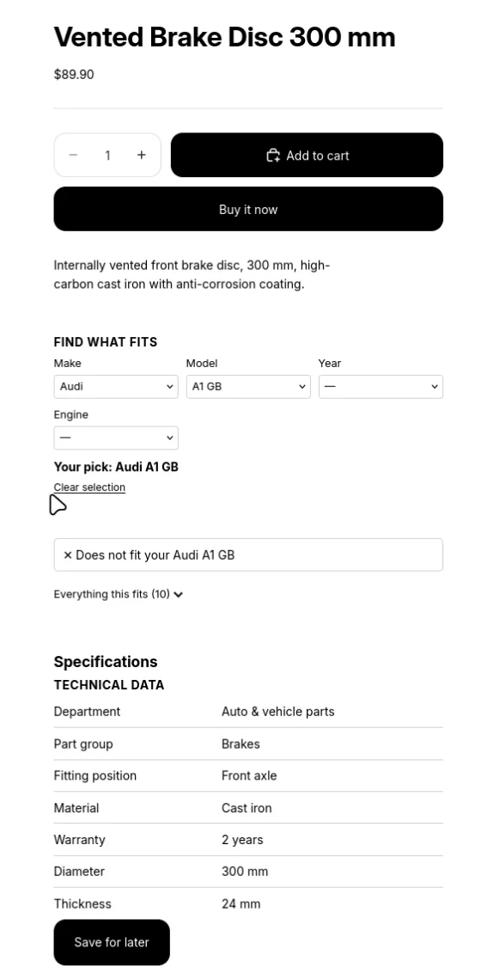The height and width of the screenshot is (980, 481).
Task: Click the cart icon in Add to cart
Action: pyautogui.click(x=273, y=156)
